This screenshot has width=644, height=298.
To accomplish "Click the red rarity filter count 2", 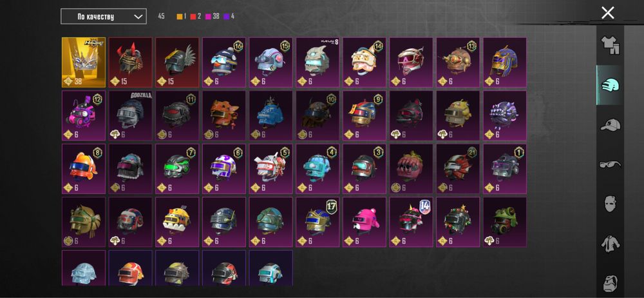I will 198,17.
